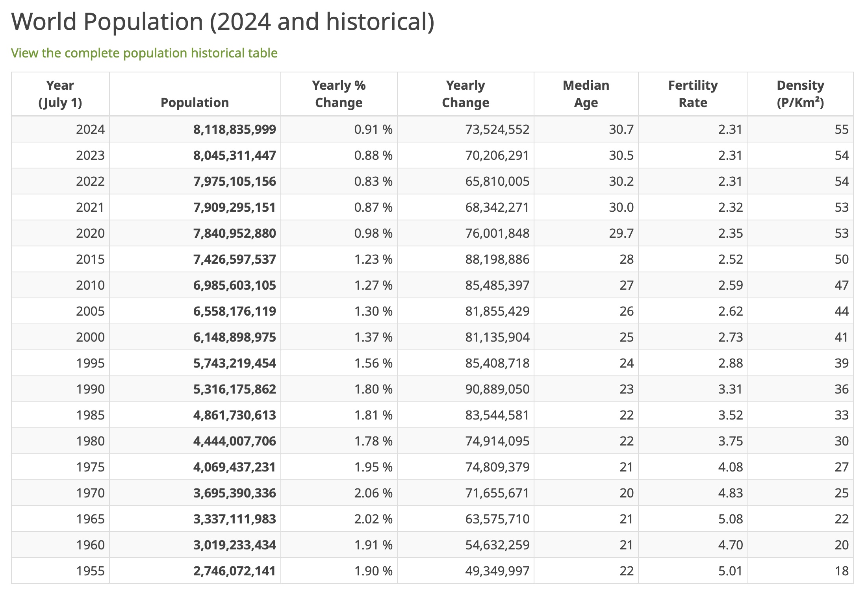Click the World Population page heading
This screenshot has width=868, height=599.
223,22
